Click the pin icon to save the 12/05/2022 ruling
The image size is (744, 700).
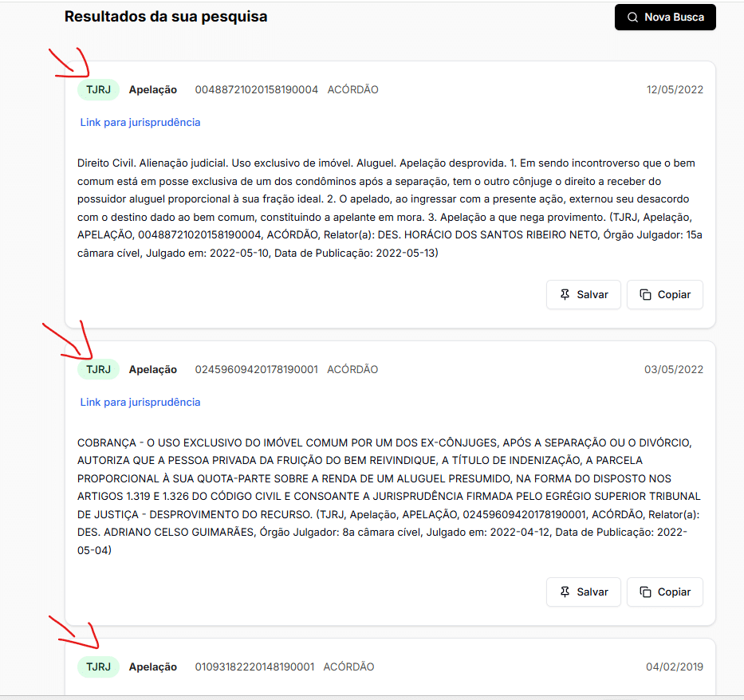(565, 295)
